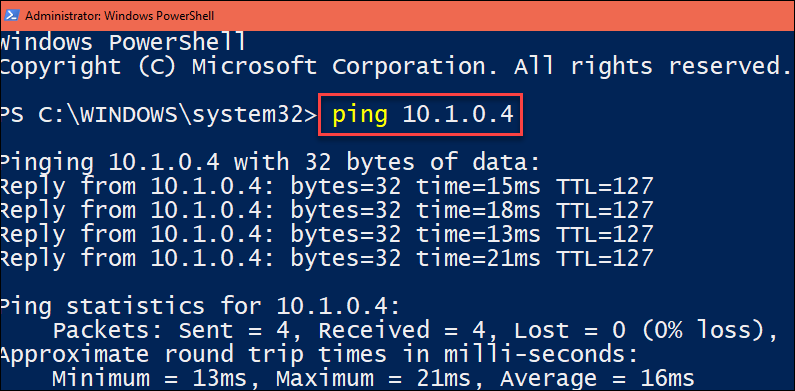The width and height of the screenshot is (795, 391).
Task: Click the 10.1.0.4 address in the highlighted command
Action: (458, 115)
